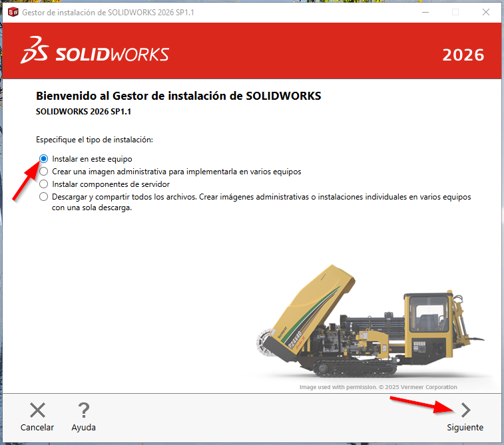This screenshot has height=445, width=504.
Task: Click the Vermeer Corporation image credit text
Action: point(378,387)
